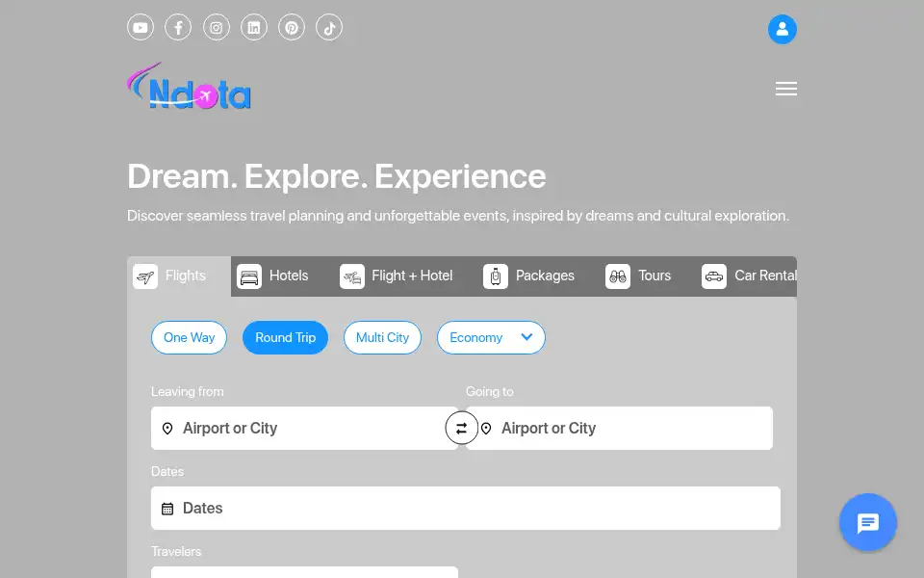
Task: Click the Dream. Explore. Experience heading
Action: [x=337, y=176]
